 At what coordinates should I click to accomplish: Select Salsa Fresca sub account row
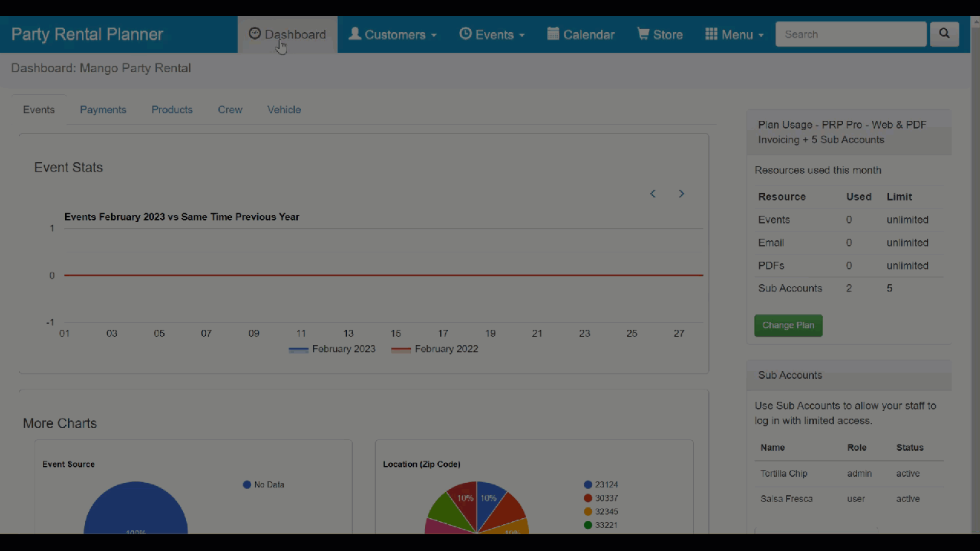point(849,499)
